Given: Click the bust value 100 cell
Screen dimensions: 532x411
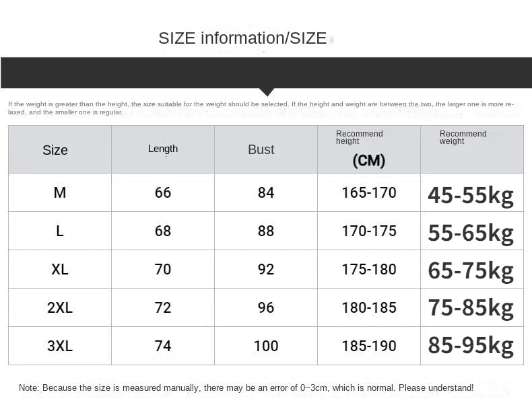Looking at the screenshot, I should (266, 346).
